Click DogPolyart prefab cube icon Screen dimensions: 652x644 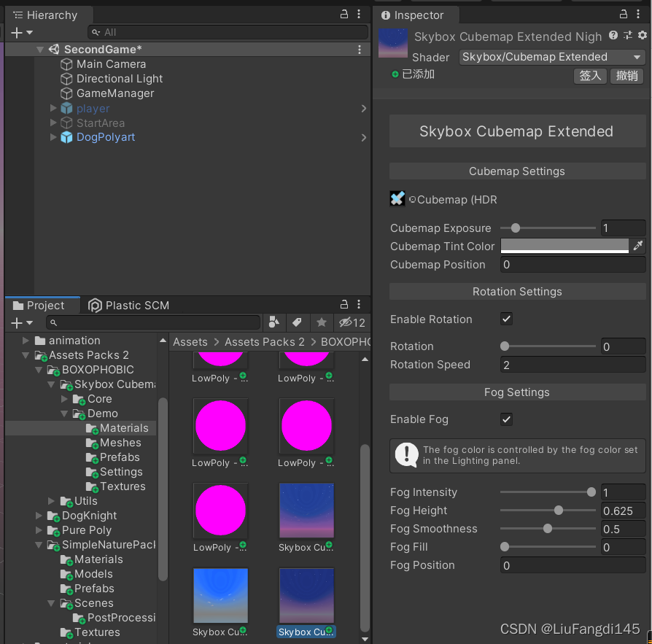click(x=66, y=137)
